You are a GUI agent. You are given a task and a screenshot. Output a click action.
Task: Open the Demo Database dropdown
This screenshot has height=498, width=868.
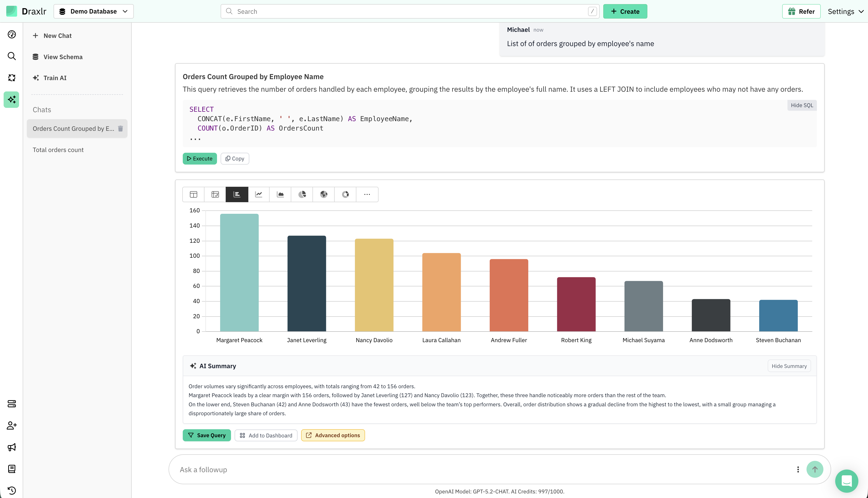click(94, 11)
